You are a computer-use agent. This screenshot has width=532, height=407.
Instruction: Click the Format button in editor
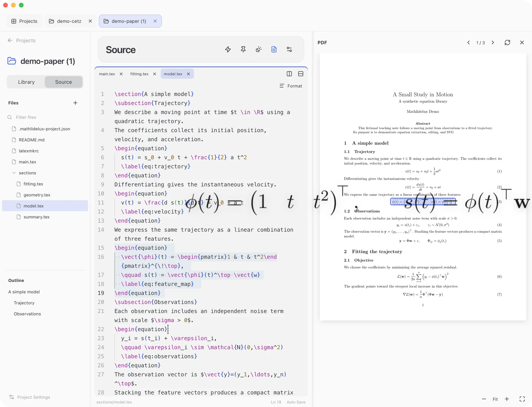tap(291, 86)
